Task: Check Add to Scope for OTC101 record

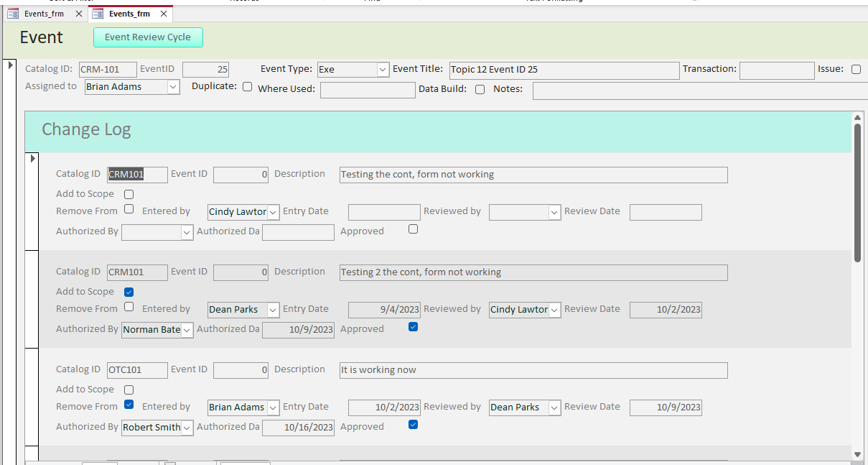Action: coord(129,390)
